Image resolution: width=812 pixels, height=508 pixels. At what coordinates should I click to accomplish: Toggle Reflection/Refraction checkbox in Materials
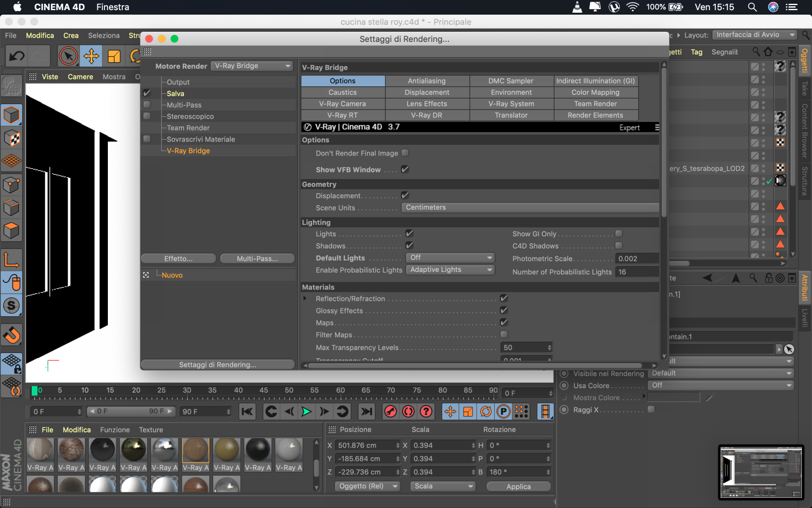coord(504,298)
